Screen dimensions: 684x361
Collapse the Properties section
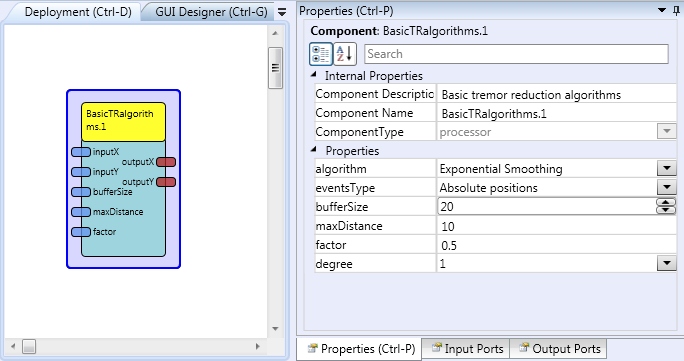[314, 150]
